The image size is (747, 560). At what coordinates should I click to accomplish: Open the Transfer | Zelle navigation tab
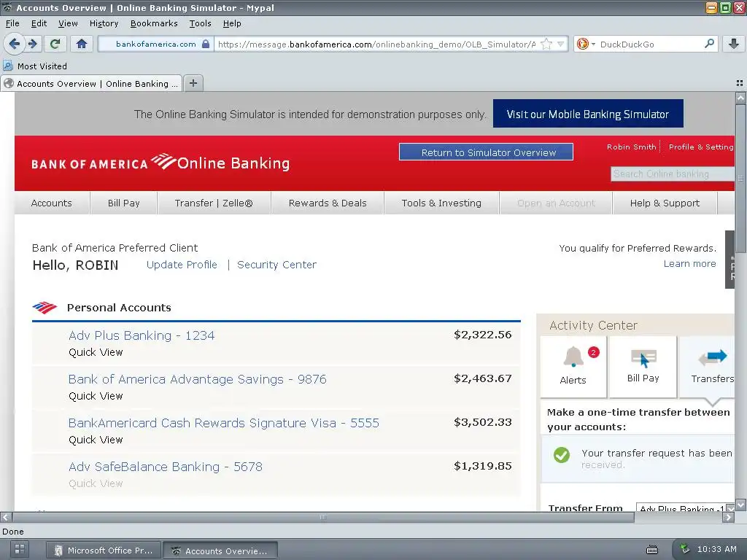click(x=214, y=203)
